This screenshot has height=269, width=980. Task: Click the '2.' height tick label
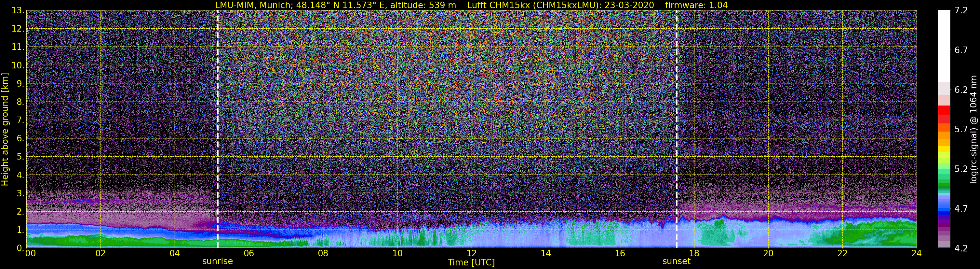pyautogui.click(x=20, y=211)
